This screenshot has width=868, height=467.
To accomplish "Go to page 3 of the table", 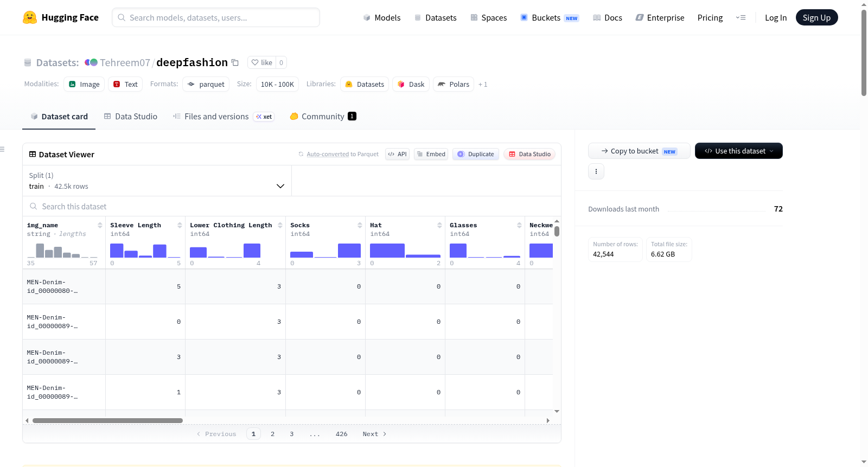I will (291, 434).
